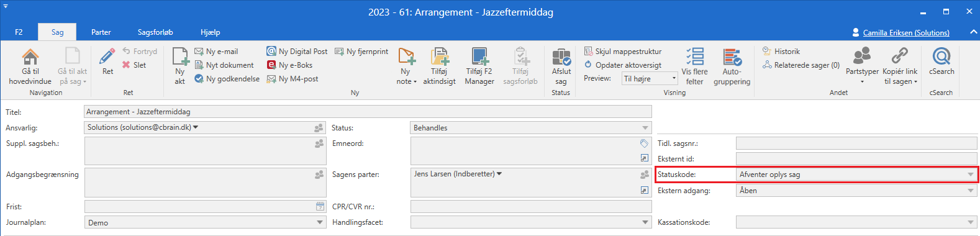This screenshot has height=236, width=980.
Task: Open Kassationskode dropdown
Action: point(971,222)
